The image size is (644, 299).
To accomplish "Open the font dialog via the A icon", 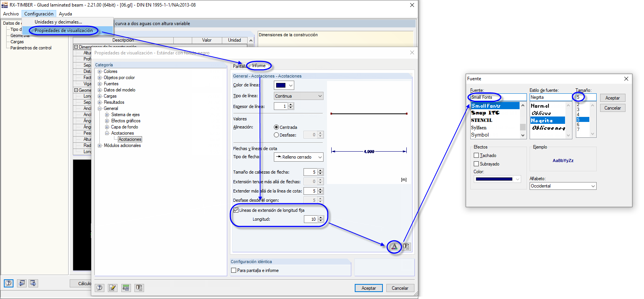I will click(x=394, y=247).
